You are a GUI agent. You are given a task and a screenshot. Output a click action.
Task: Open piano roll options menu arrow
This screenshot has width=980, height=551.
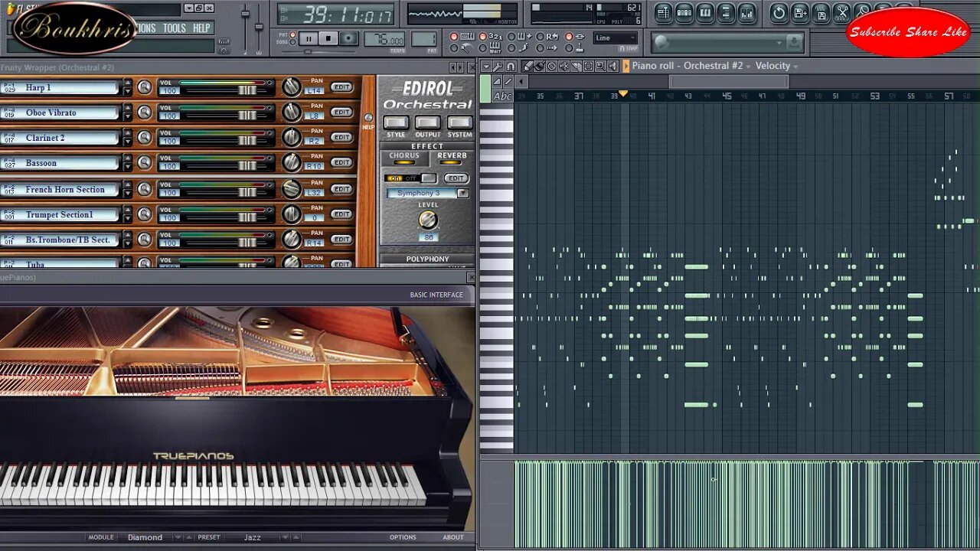(485, 66)
